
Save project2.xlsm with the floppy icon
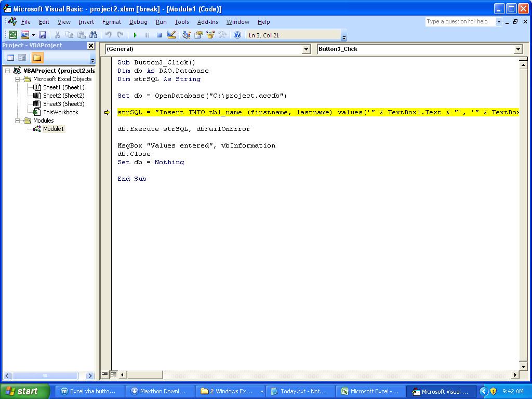tap(43, 35)
